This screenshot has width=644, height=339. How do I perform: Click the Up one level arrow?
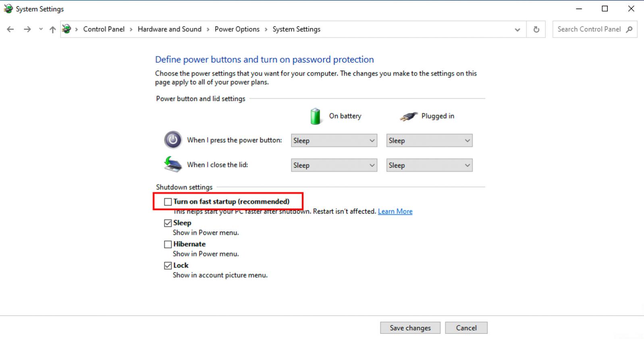(52, 29)
